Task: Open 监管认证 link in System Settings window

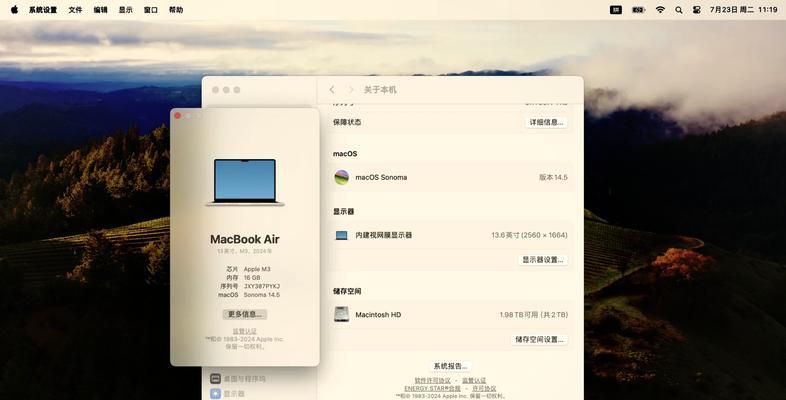Action: (474, 380)
